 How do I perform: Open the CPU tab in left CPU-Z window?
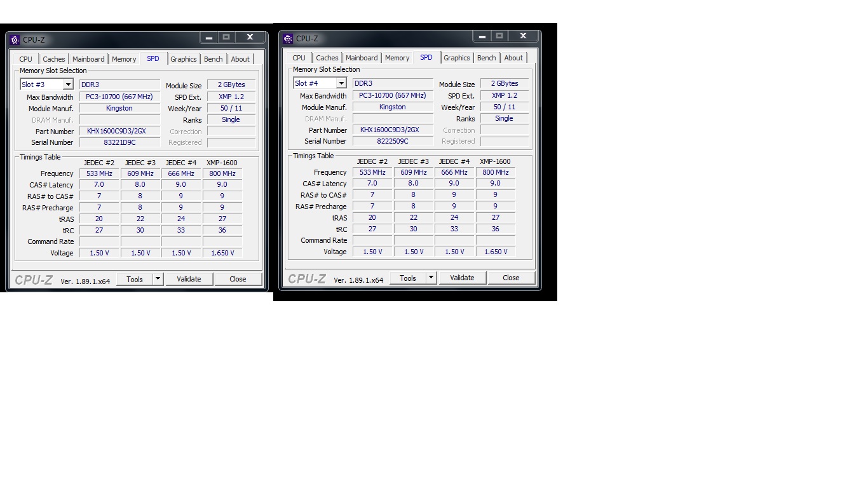[x=25, y=59]
